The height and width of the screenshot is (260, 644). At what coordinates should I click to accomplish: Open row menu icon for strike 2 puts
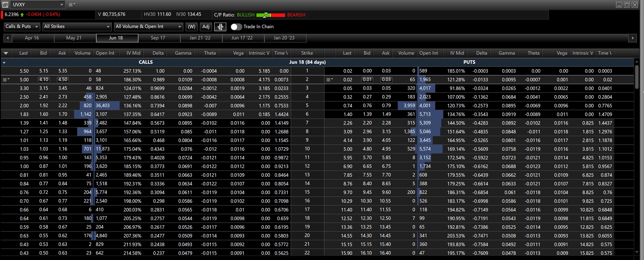pos(330,80)
